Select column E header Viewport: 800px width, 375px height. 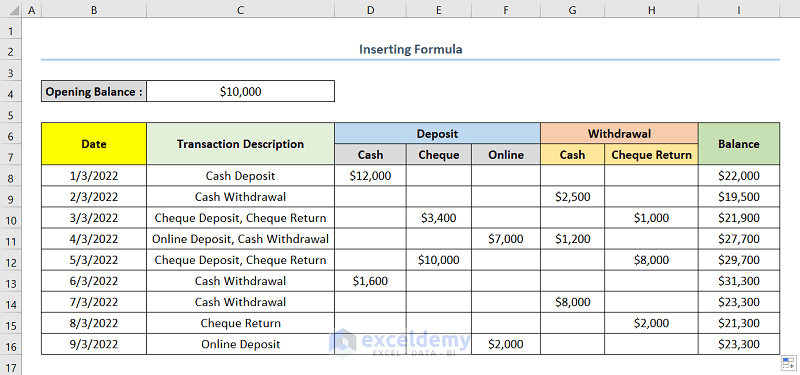click(x=439, y=9)
